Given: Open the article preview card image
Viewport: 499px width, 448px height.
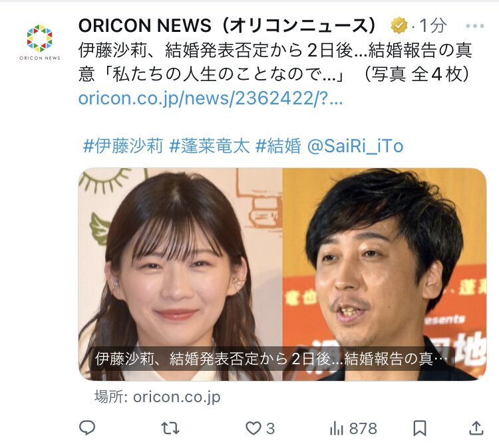Looking at the screenshot, I should [x=282, y=274].
